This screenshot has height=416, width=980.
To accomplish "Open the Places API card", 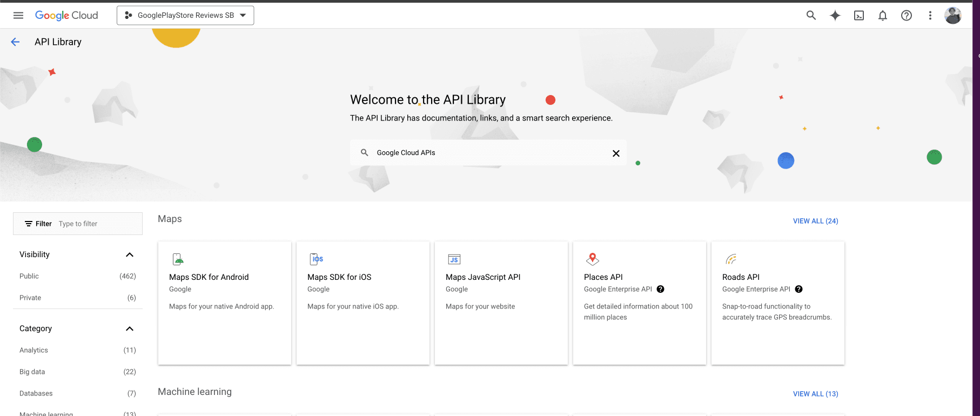I will (x=639, y=303).
